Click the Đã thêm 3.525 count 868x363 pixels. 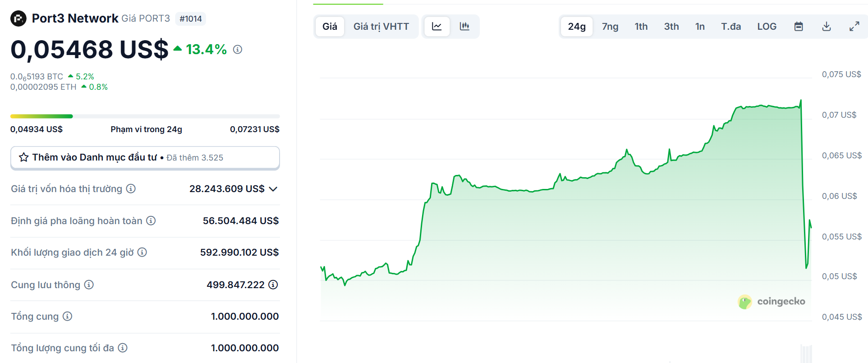[195, 158]
